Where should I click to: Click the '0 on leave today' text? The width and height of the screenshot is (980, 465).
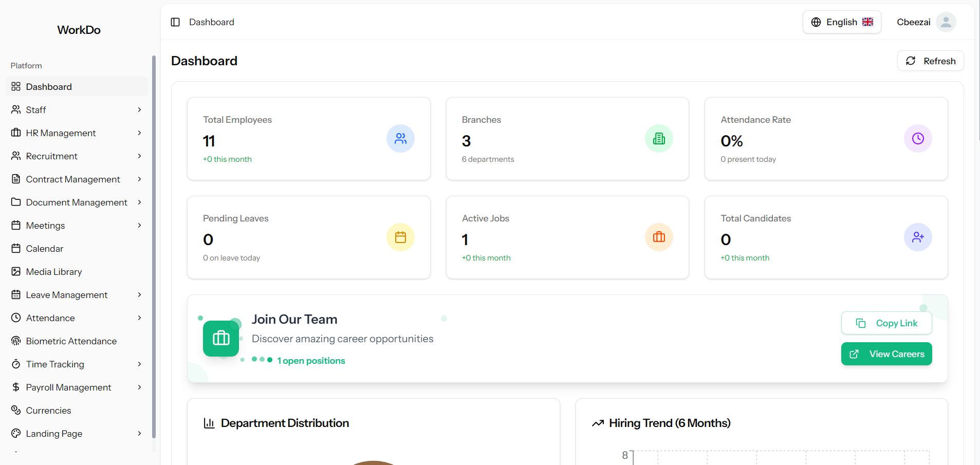pyautogui.click(x=231, y=258)
